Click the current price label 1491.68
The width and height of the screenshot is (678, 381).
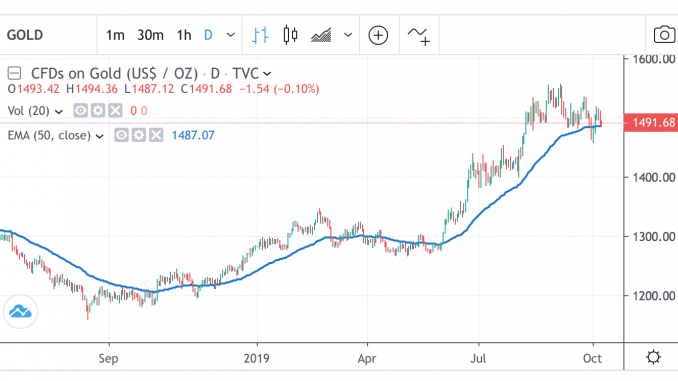[x=651, y=123]
